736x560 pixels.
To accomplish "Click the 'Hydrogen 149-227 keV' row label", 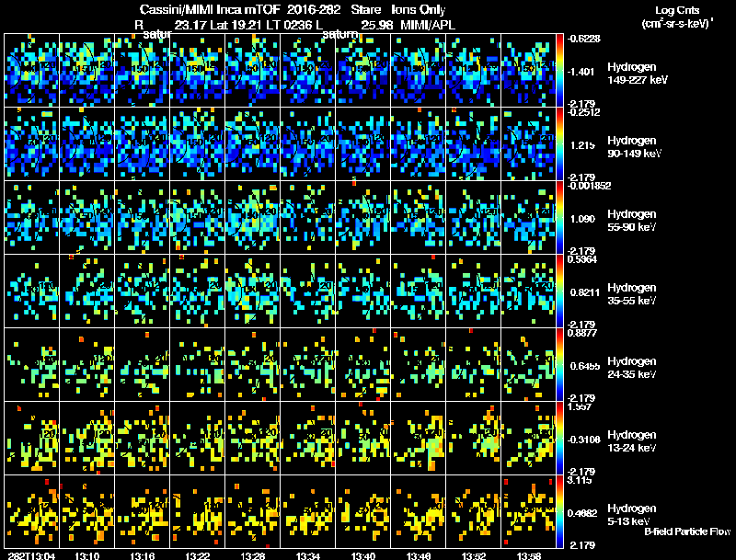I will pos(638,74).
